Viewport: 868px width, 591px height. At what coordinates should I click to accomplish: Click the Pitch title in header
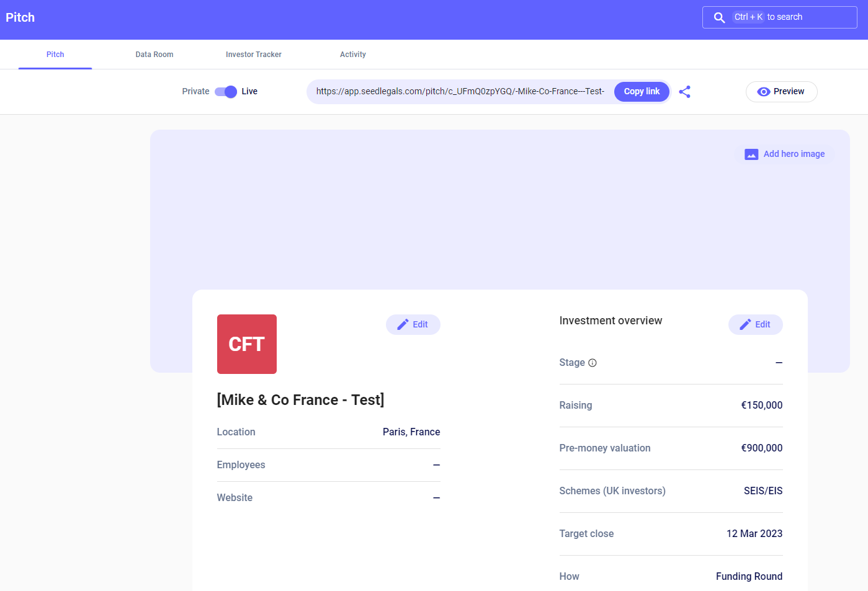pyautogui.click(x=20, y=17)
